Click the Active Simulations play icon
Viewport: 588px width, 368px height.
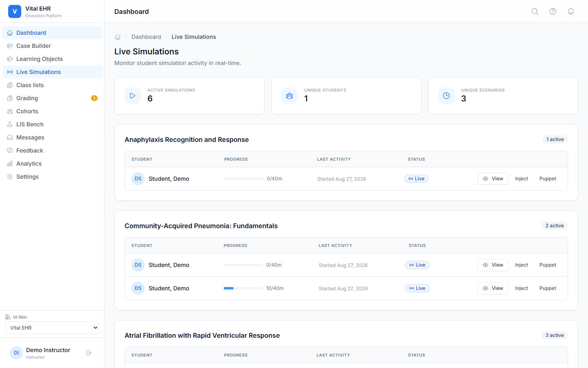(133, 96)
